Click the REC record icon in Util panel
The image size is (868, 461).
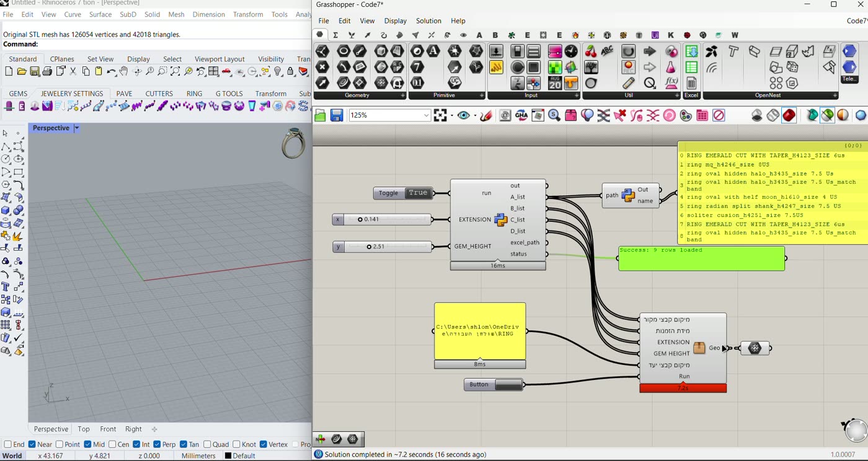[x=629, y=67]
